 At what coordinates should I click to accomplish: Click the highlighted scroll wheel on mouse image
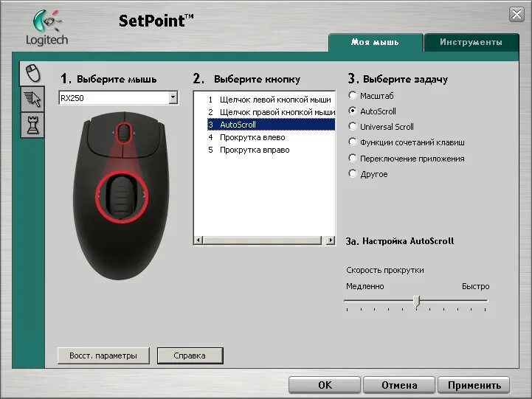coord(122,197)
